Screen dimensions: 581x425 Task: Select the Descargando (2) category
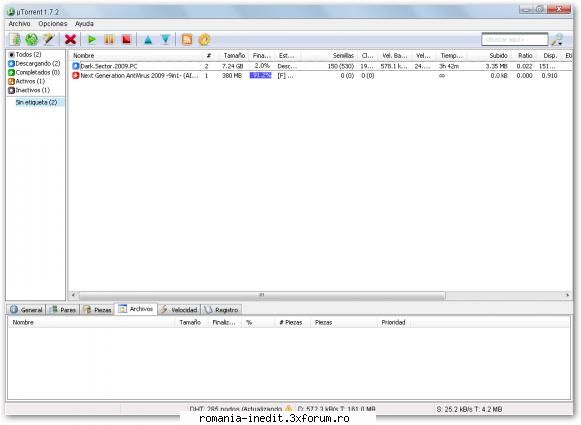point(34,63)
